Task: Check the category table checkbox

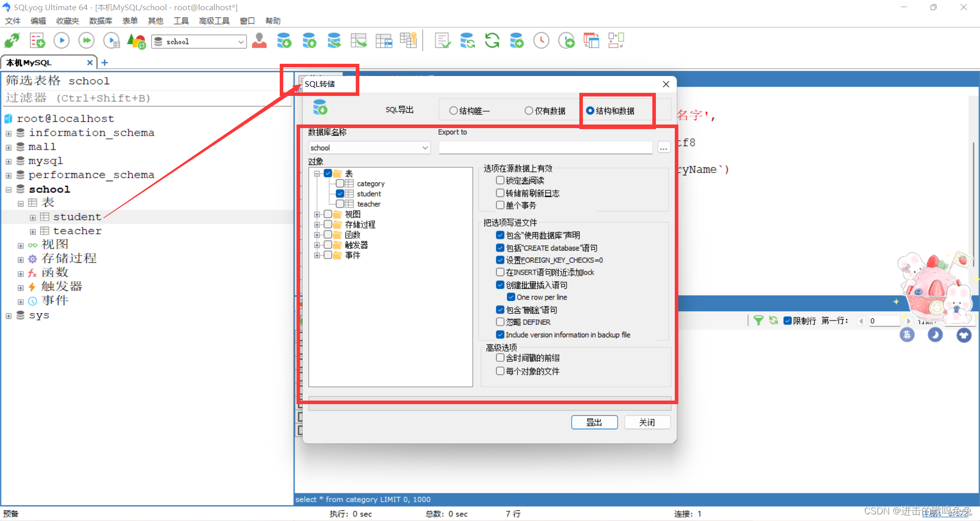Action: (x=340, y=184)
